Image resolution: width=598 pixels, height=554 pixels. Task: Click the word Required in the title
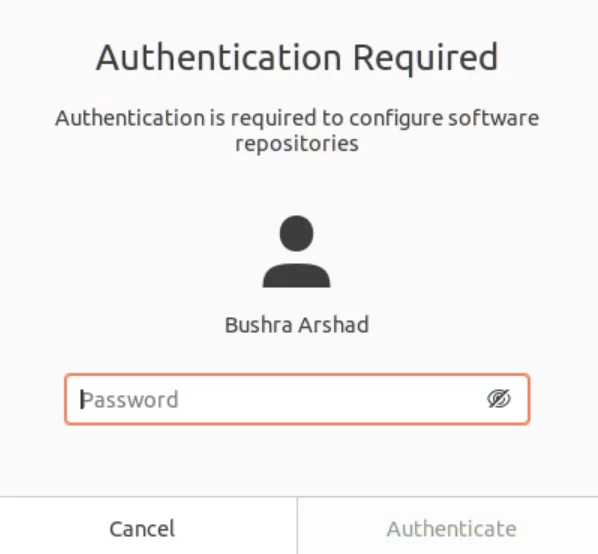426,58
